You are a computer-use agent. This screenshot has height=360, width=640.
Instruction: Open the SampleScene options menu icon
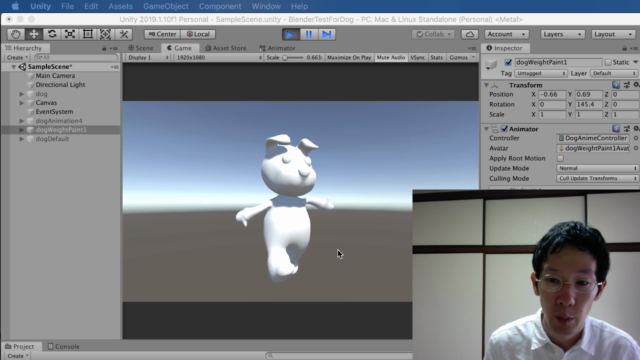[x=115, y=67]
